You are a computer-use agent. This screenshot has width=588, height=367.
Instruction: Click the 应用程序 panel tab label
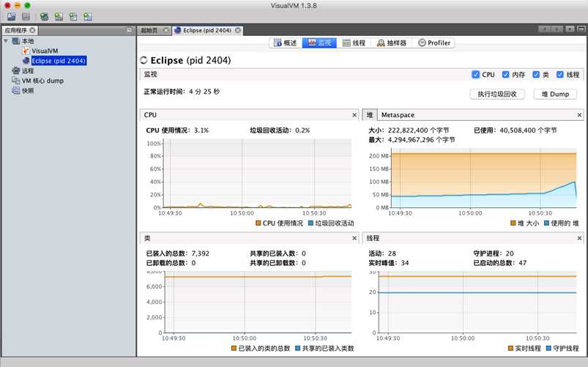(x=16, y=30)
